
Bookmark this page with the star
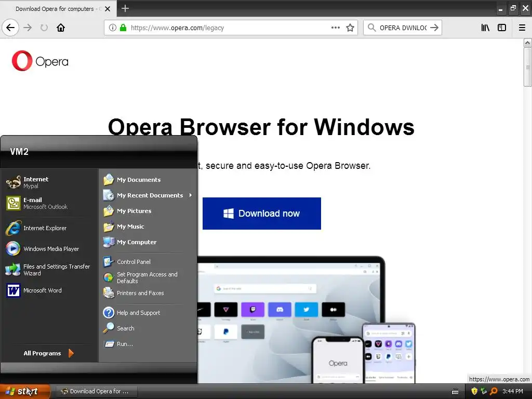tap(350, 28)
